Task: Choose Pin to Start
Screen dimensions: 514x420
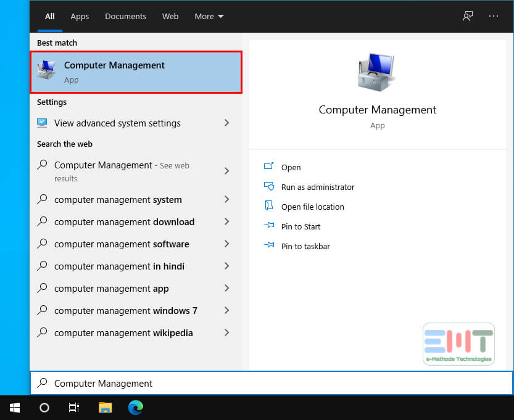Action: point(301,227)
